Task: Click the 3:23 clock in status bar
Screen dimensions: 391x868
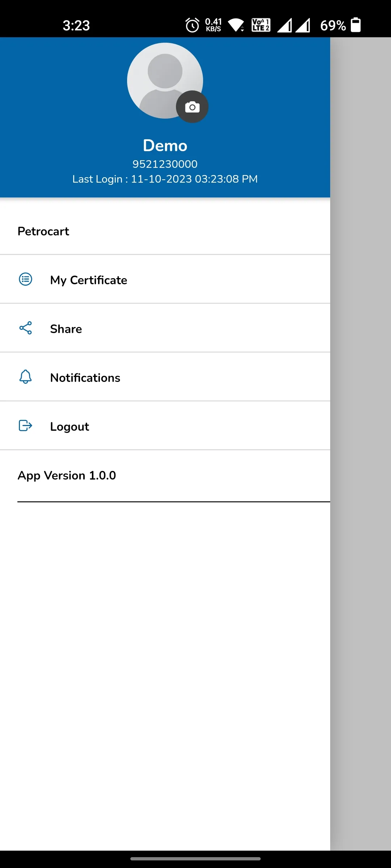Action: 76,25
